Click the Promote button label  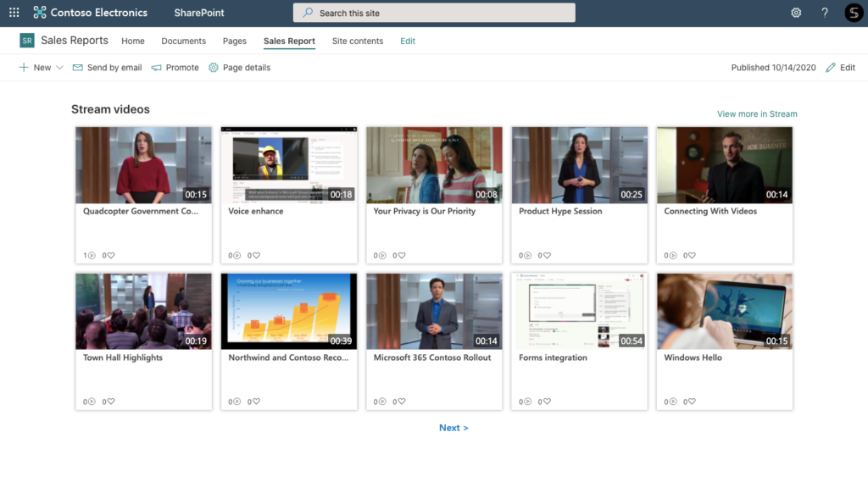tap(182, 68)
